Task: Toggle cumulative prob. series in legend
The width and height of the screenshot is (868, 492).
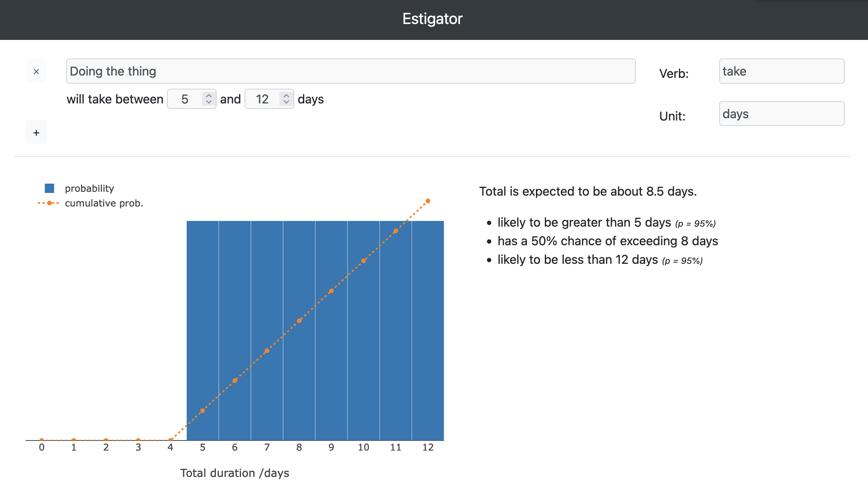Action: click(103, 203)
